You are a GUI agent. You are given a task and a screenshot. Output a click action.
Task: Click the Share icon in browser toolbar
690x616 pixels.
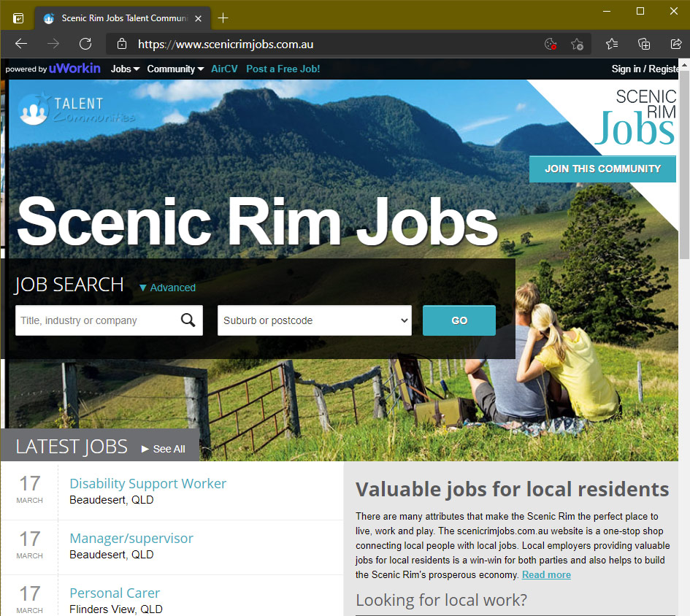point(676,44)
